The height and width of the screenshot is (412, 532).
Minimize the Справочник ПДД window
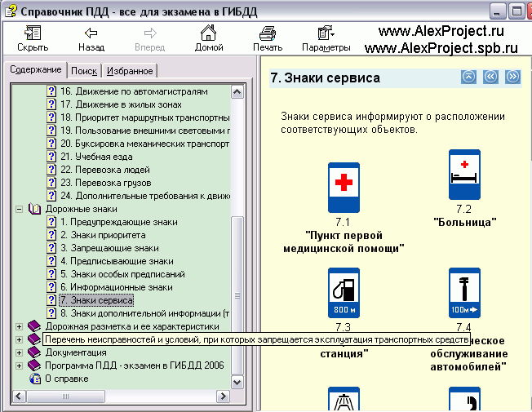click(x=497, y=11)
